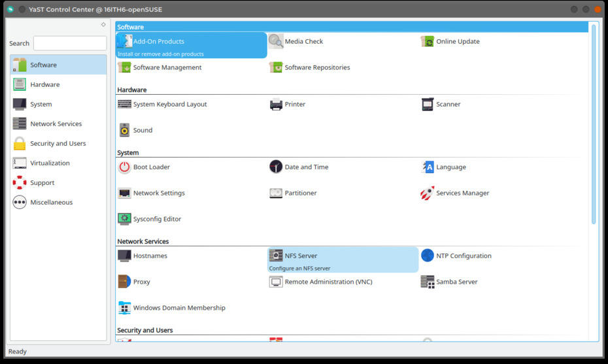608x364 pixels.
Task: Click the 'Sysconfig Editor' label
Action: (157, 219)
